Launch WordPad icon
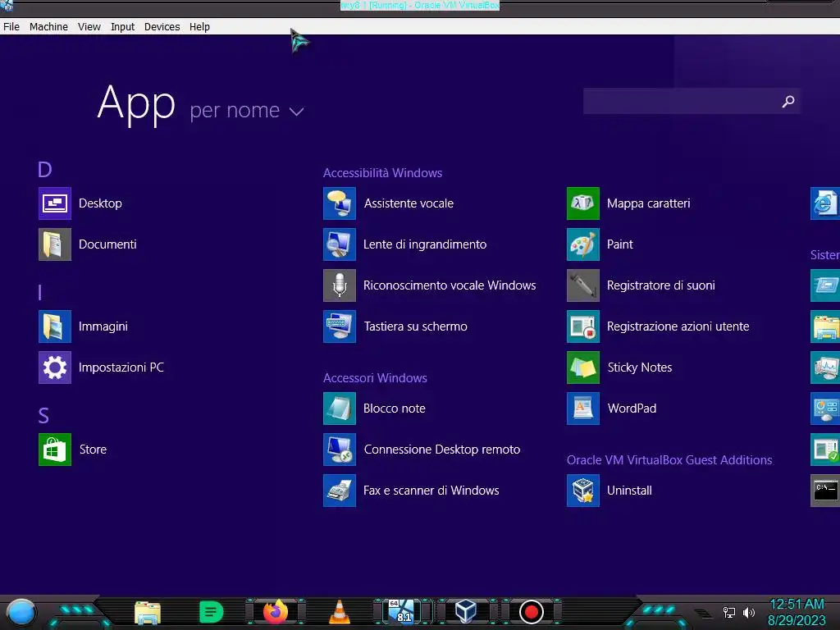This screenshot has height=630, width=840. 583,409
